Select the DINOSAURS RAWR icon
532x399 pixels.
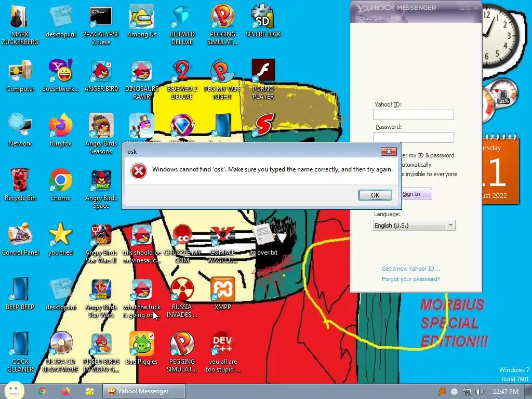point(142,79)
